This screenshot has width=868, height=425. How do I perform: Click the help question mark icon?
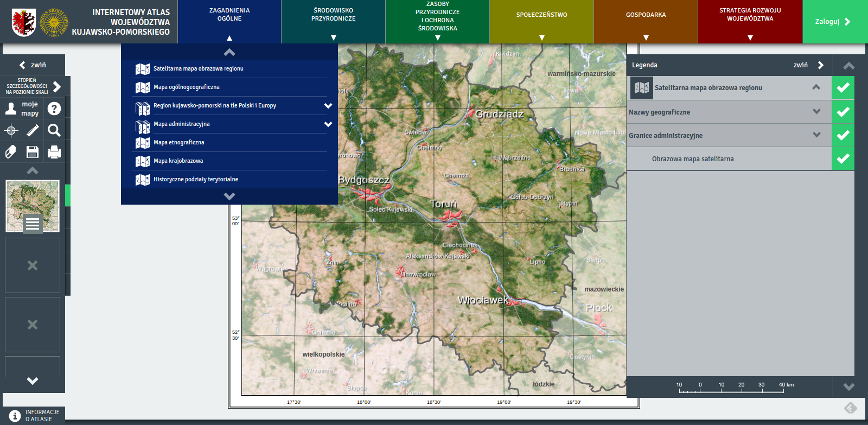(54, 109)
